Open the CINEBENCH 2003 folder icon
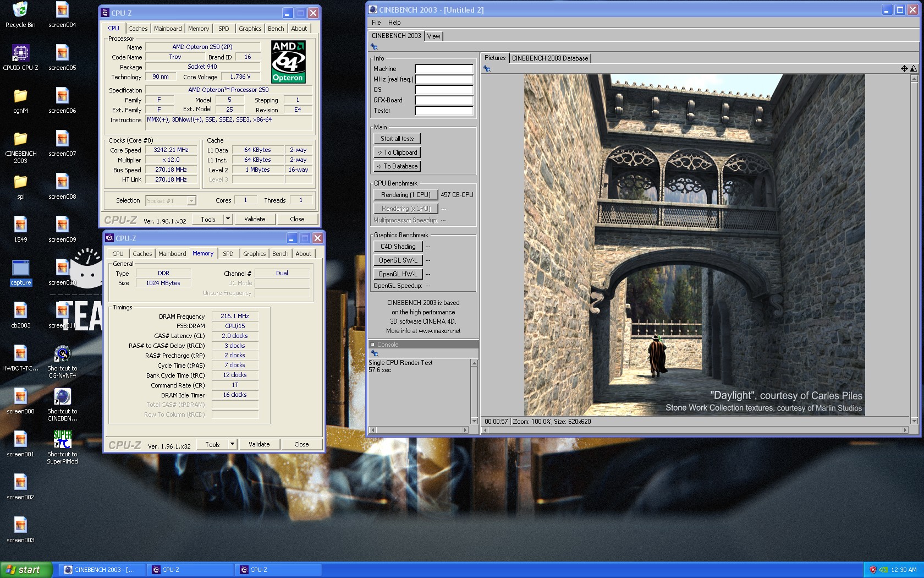924x578 pixels. [x=20, y=147]
